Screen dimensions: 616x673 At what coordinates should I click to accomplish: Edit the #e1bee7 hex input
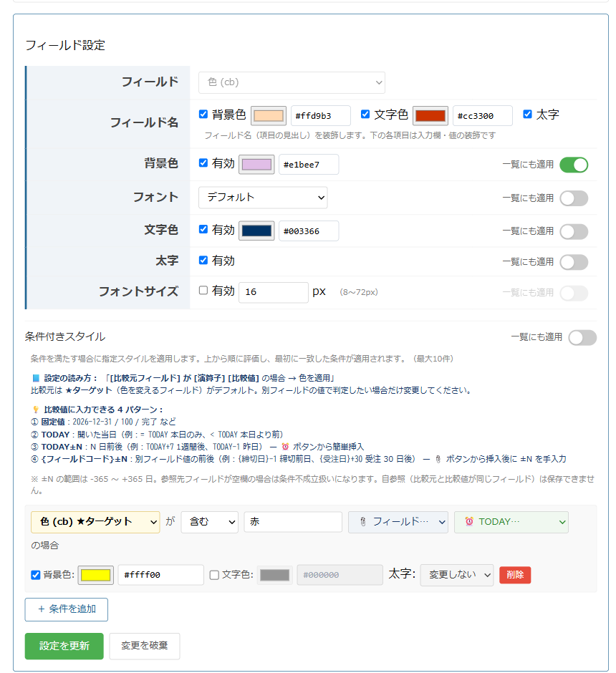(x=309, y=165)
